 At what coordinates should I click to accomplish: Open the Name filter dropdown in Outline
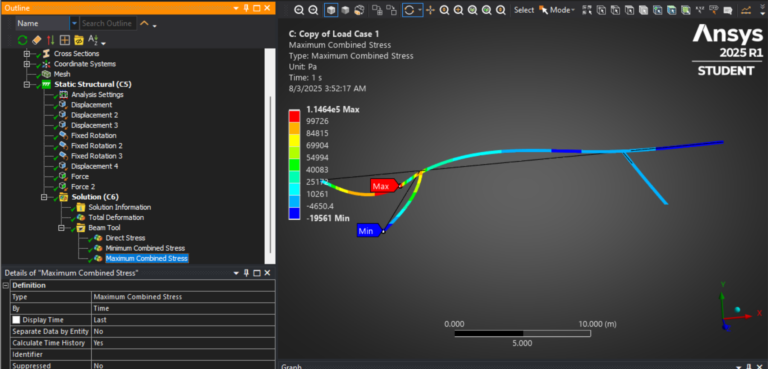[x=74, y=23]
